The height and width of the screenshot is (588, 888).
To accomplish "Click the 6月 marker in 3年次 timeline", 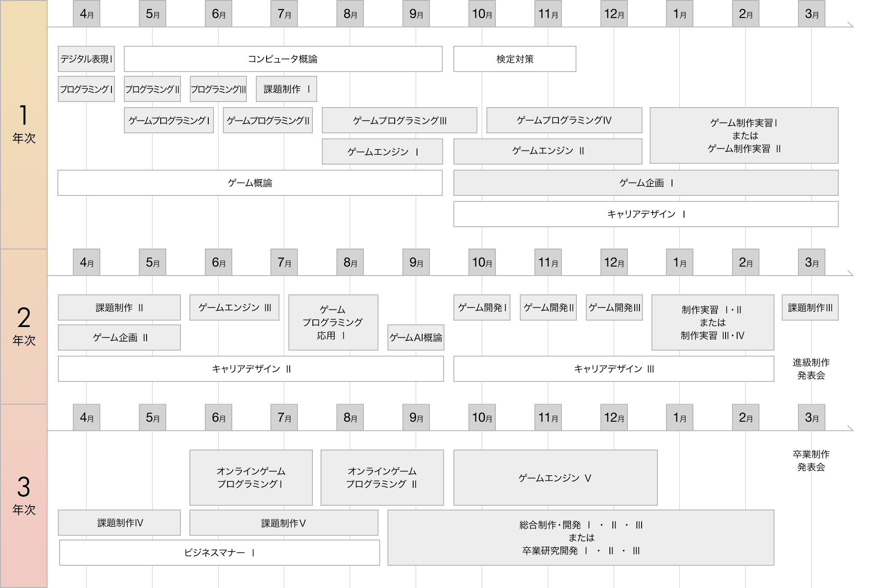I will 219,417.
